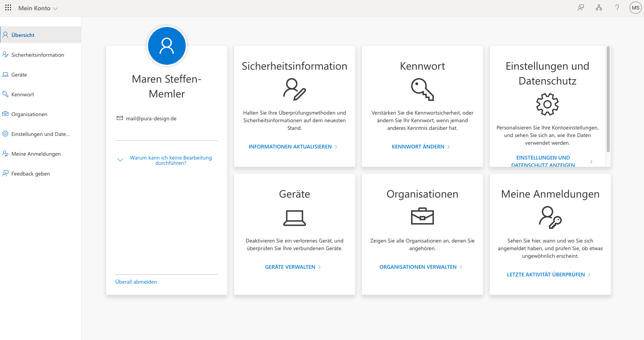
Task: Click the Überall abmelden link
Action: (x=136, y=282)
